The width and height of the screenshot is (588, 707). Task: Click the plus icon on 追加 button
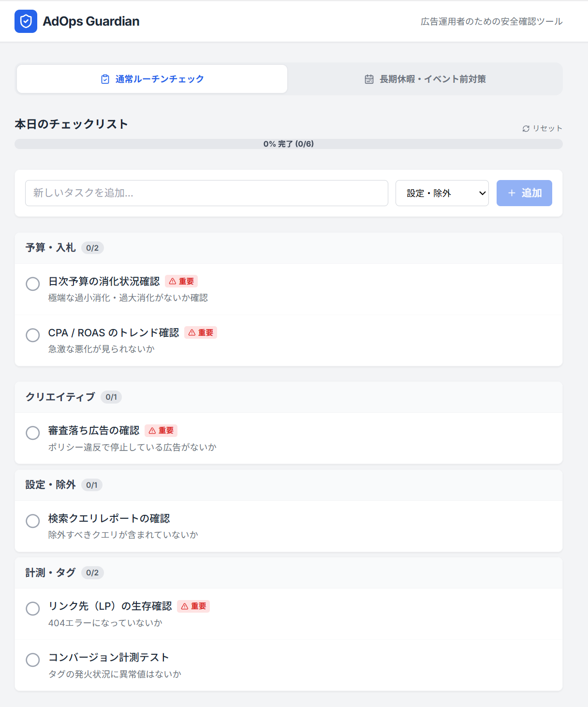coord(512,193)
